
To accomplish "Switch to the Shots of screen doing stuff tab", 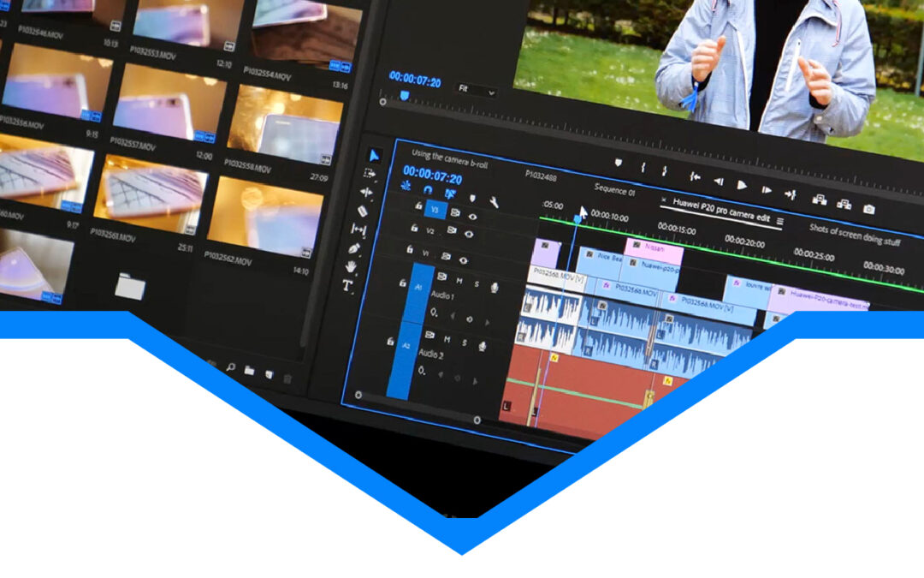I will pos(855,235).
